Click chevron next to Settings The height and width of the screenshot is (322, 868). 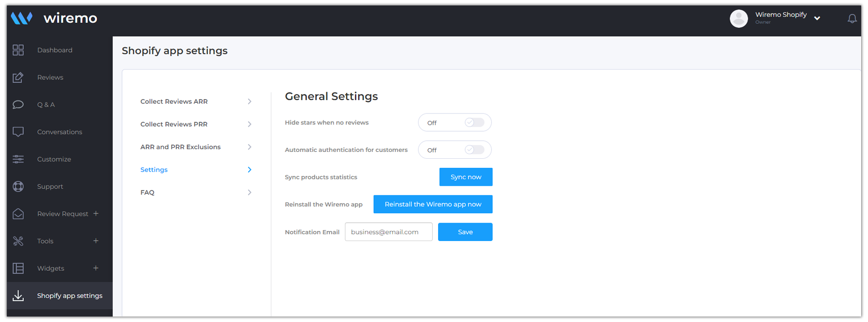click(249, 170)
